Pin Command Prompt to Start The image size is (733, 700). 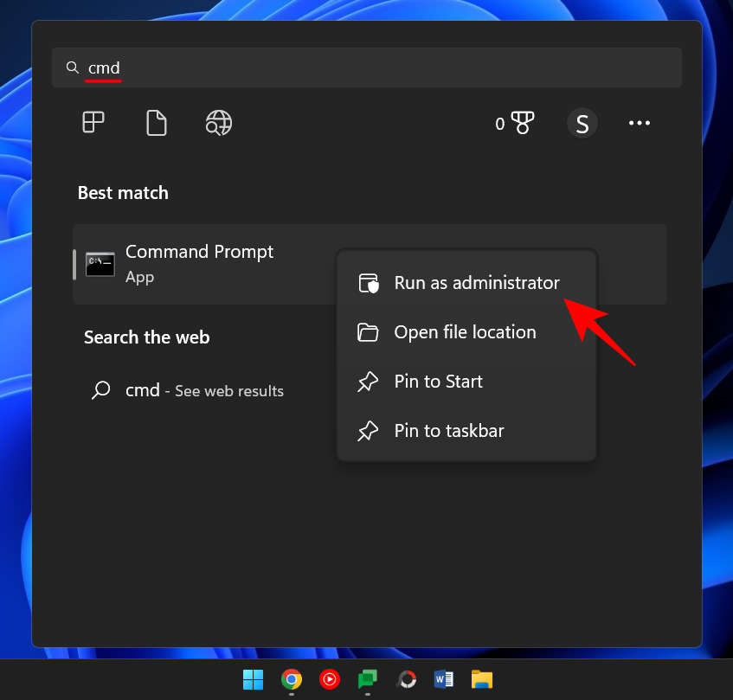[438, 382]
